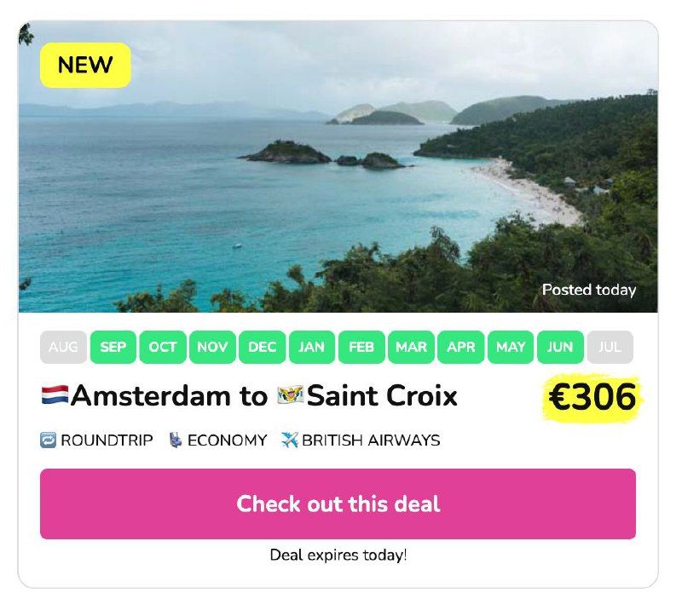This screenshot has height=616, width=682.
Task: Click the greyed-out AUG month chip
Action: pyautogui.click(x=63, y=347)
